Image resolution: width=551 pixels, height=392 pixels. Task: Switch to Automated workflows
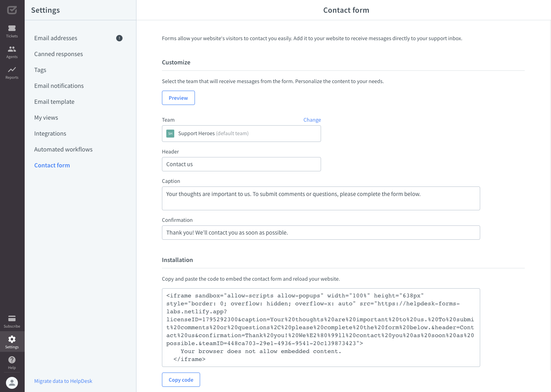point(63,149)
